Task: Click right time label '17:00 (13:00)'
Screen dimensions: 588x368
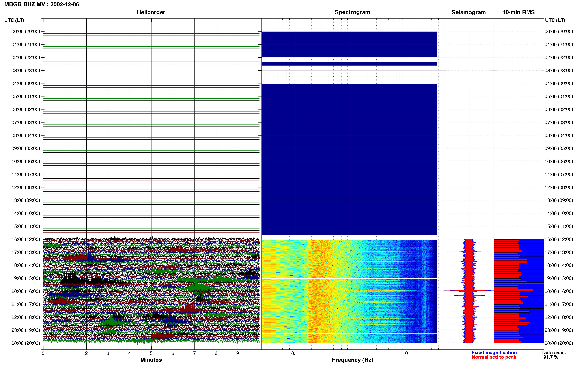Action: click(x=559, y=252)
